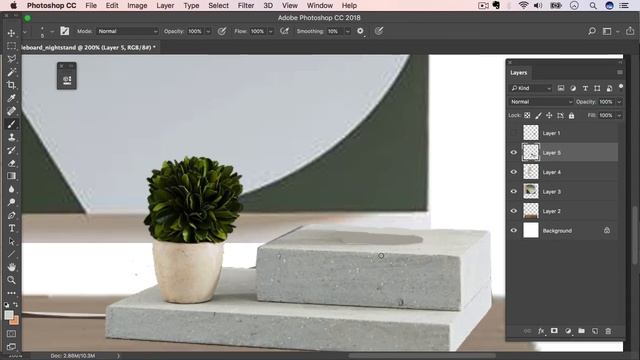Image resolution: width=640 pixels, height=360 pixels.
Task: Add a layer style with fx icon
Action: (541, 331)
